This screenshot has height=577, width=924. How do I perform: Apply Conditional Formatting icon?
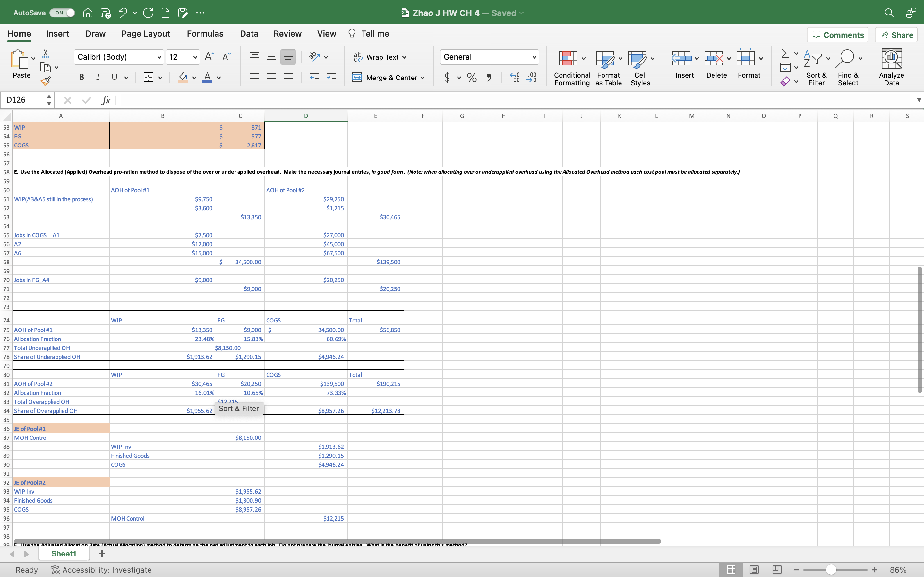(x=568, y=59)
